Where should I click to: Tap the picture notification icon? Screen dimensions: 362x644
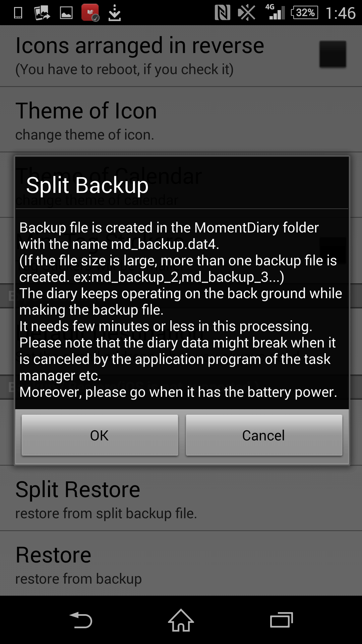point(66,13)
